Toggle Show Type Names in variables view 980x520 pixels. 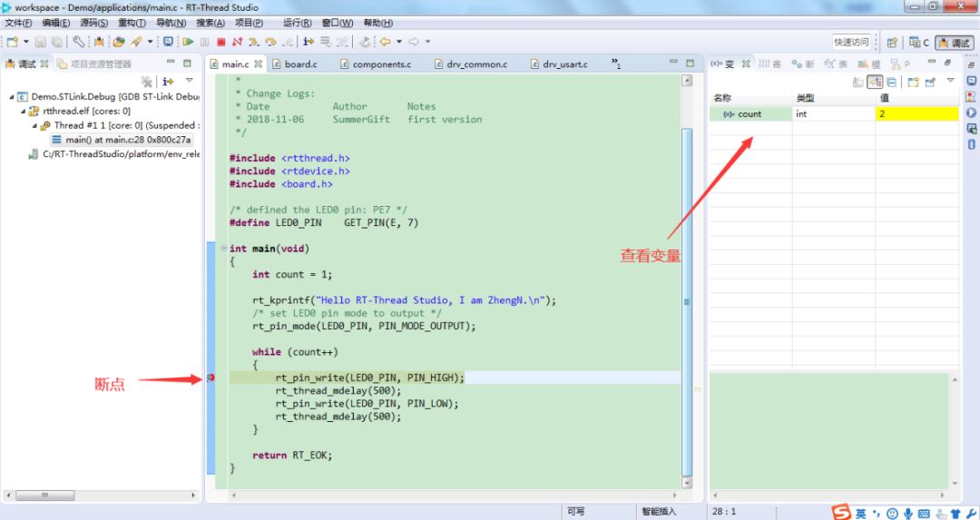coord(858,82)
